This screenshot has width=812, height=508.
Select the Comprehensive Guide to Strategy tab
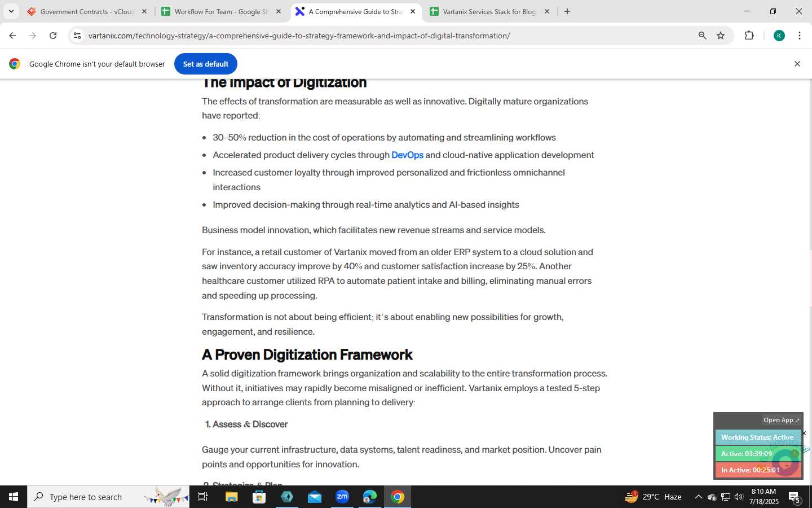pyautogui.click(x=355, y=11)
